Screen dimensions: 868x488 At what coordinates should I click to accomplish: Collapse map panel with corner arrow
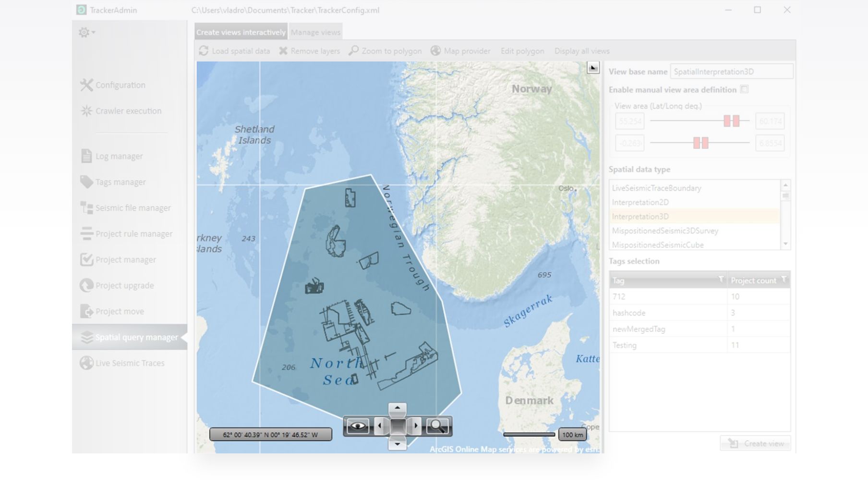pos(593,68)
